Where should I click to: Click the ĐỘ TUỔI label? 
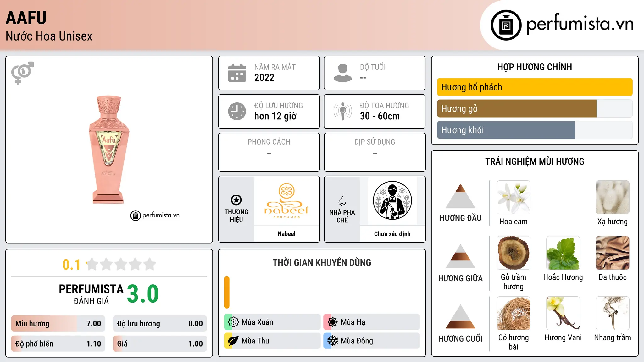tap(373, 67)
